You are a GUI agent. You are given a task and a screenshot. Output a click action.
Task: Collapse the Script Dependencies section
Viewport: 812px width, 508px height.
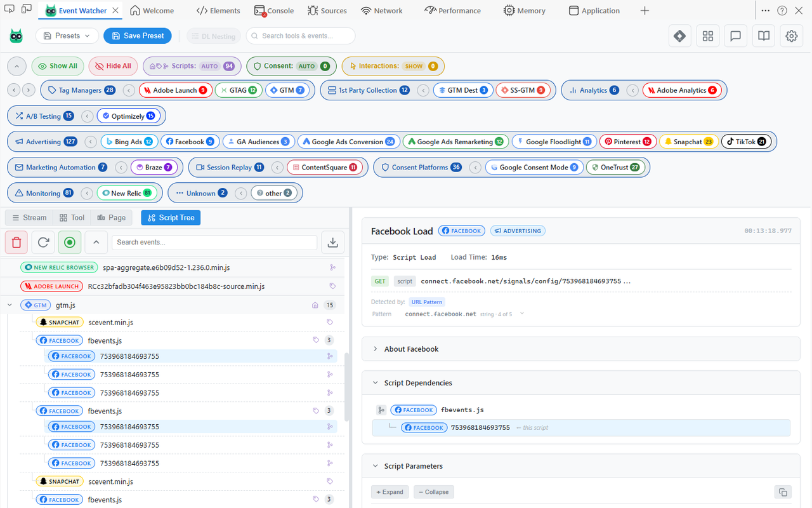pyautogui.click(x=580, y=383)
